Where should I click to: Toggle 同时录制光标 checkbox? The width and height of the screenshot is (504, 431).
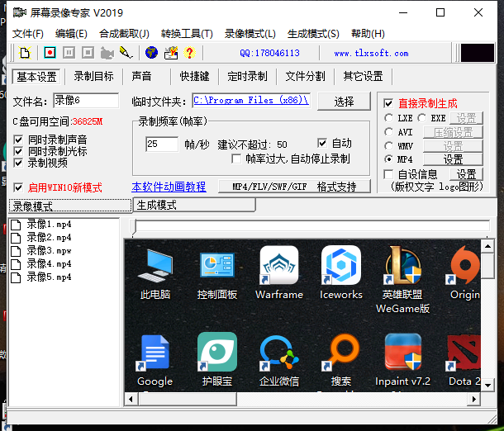point(18,151)
